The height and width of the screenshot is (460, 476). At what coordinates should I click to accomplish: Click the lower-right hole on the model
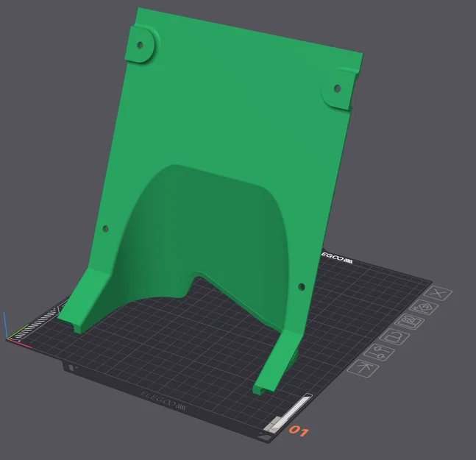click(302, 286)
